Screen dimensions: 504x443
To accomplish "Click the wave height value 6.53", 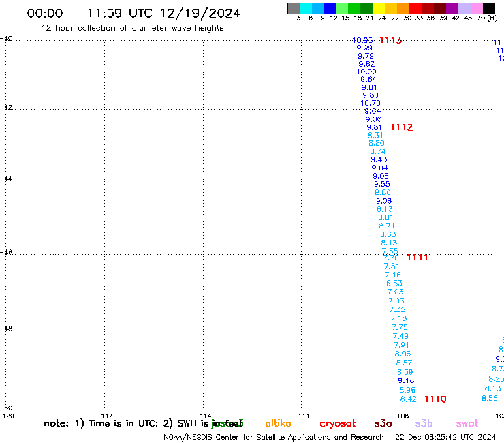I will tap(394, 284).
